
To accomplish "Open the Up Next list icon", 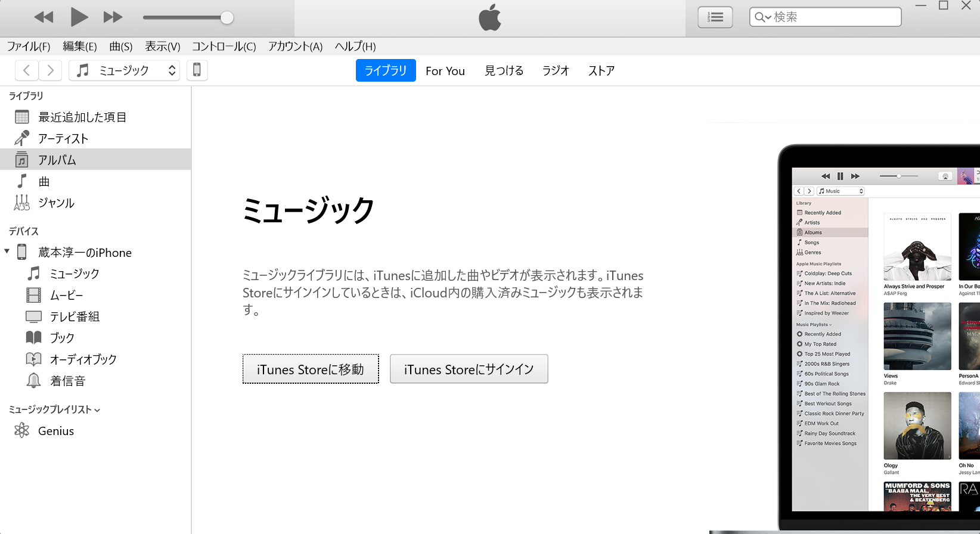I will pos(715,17).
